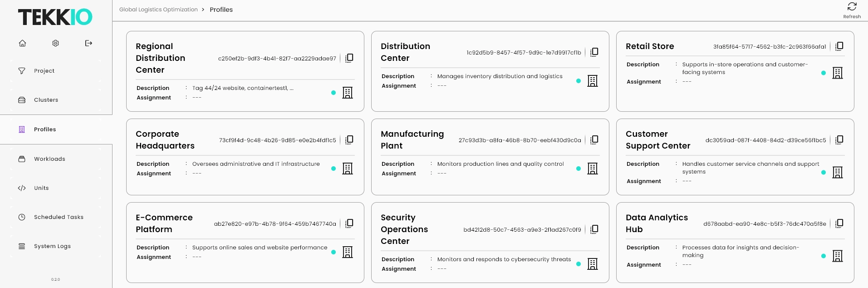Viewport: 868px width, 288px height.
Task: Click 'Monitors production lines and quality control'
Action: tap(500, 164)
